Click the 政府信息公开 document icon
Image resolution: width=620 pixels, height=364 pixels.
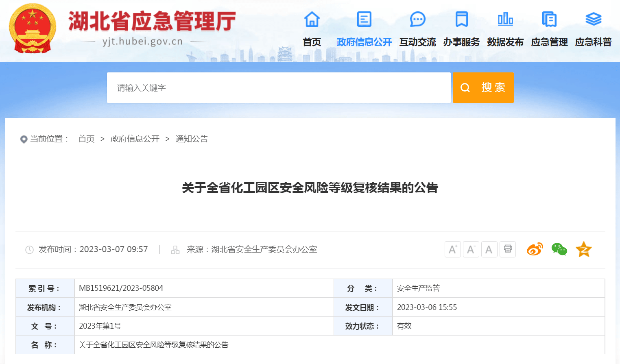click(364, 19)
